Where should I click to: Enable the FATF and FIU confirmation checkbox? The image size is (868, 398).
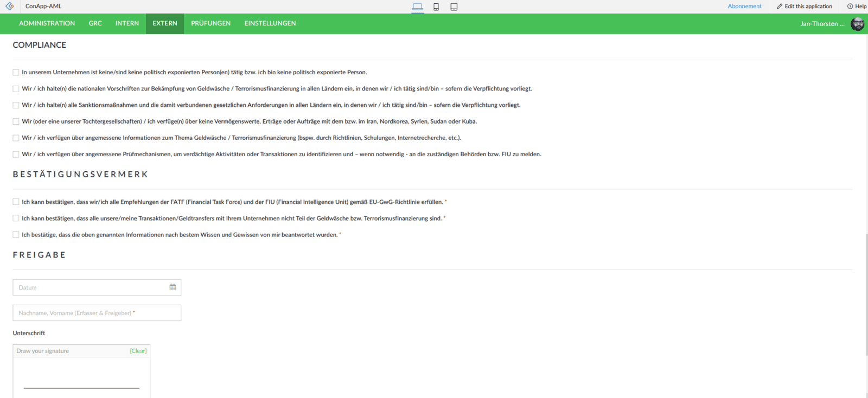coord(16,202)
